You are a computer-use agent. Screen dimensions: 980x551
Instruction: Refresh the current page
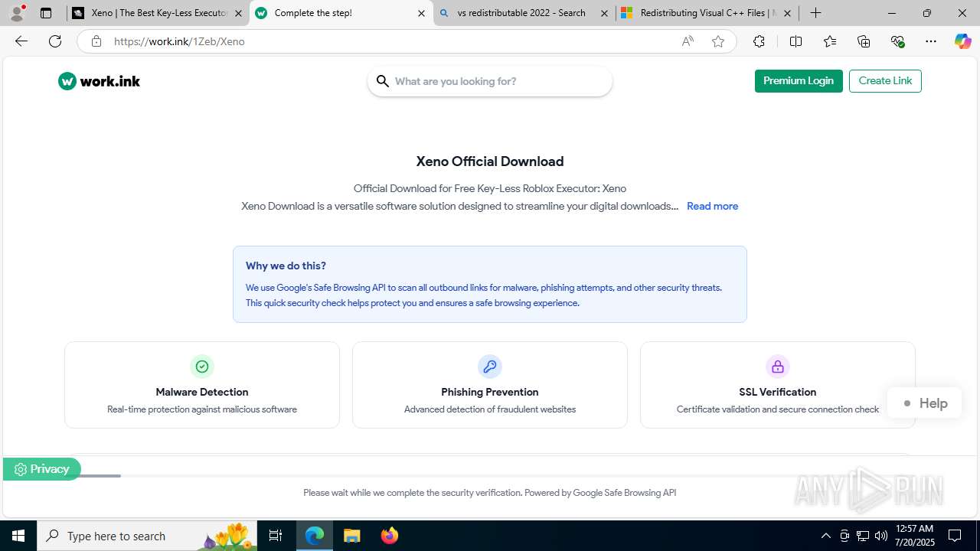click(55, 41)
